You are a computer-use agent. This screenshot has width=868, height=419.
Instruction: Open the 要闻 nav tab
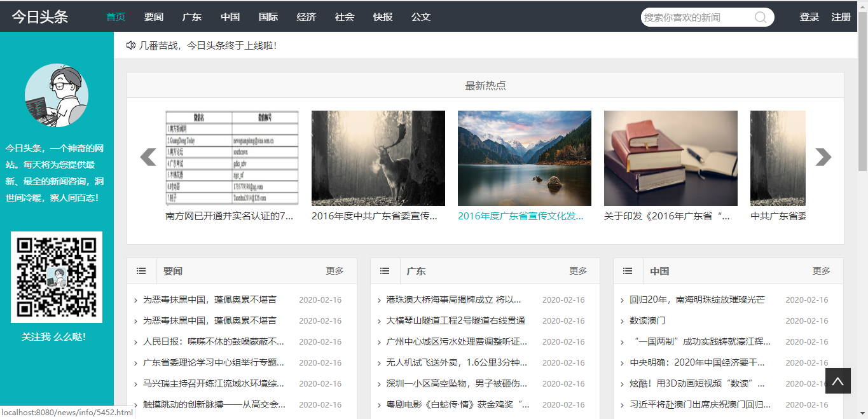pyautogui.click(x=154, y=17)
